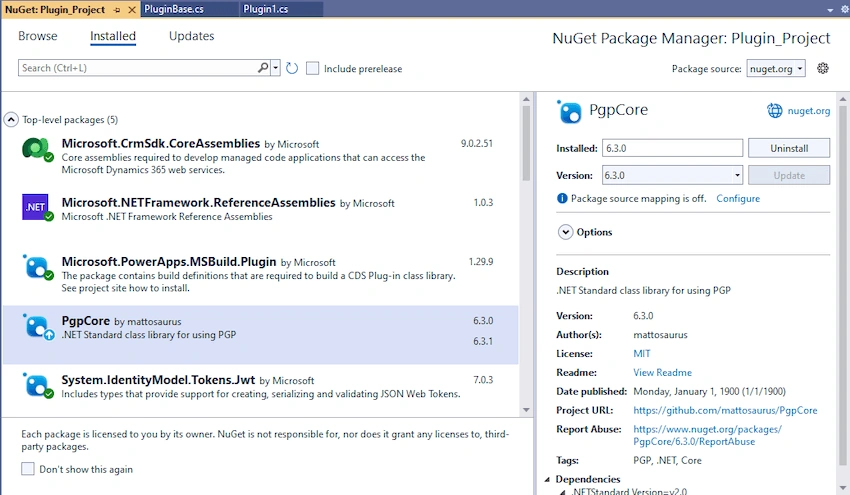The height and width of the screenshot is (495, 850).
Task: Select the Microsoft.NETFramework.ReferenceAssemblies package title
Action: pyautogui.click(x=198, y=202)
